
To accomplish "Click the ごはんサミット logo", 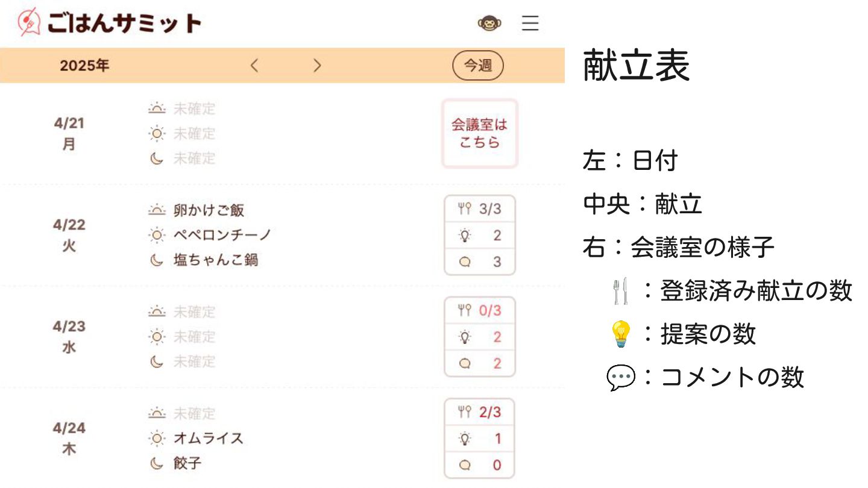I will [110, 23].
